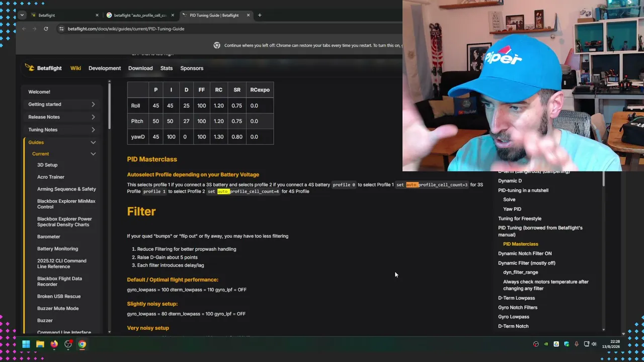Viewport: 644px width, 362px height.
Task: Click the volume speaker tray icon
Action: 594,344
